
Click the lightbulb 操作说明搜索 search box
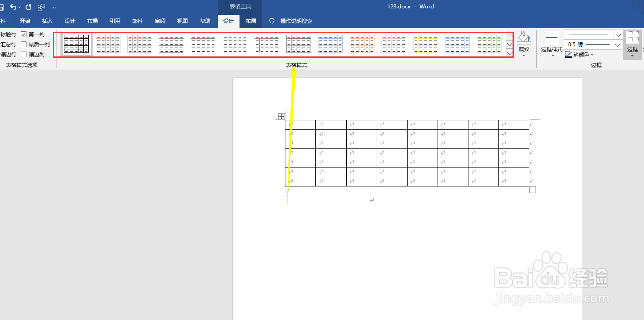(291, 21)
